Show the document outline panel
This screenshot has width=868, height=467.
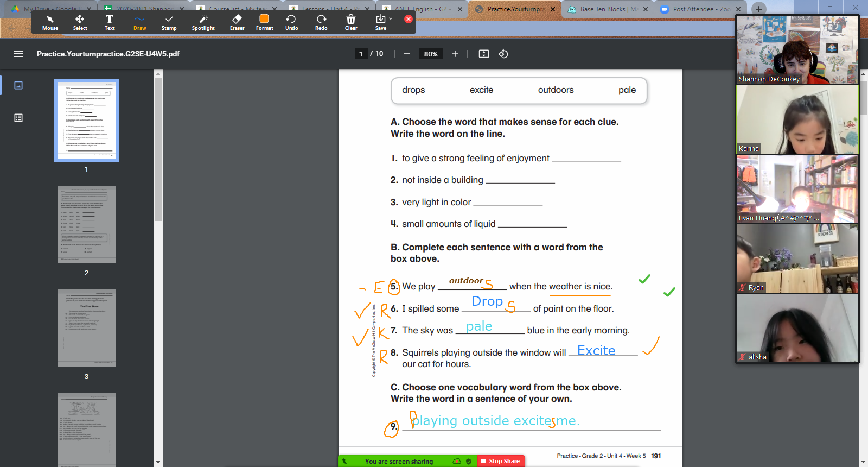coord(18,118)
